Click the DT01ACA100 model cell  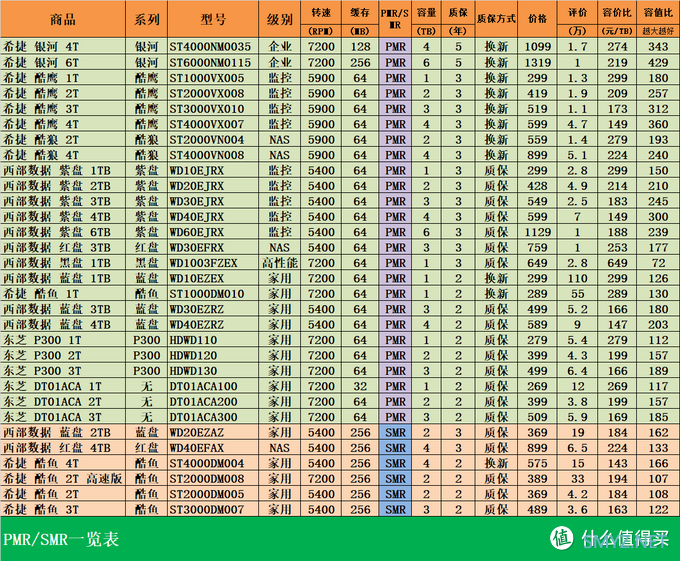(x=203, y=386)
